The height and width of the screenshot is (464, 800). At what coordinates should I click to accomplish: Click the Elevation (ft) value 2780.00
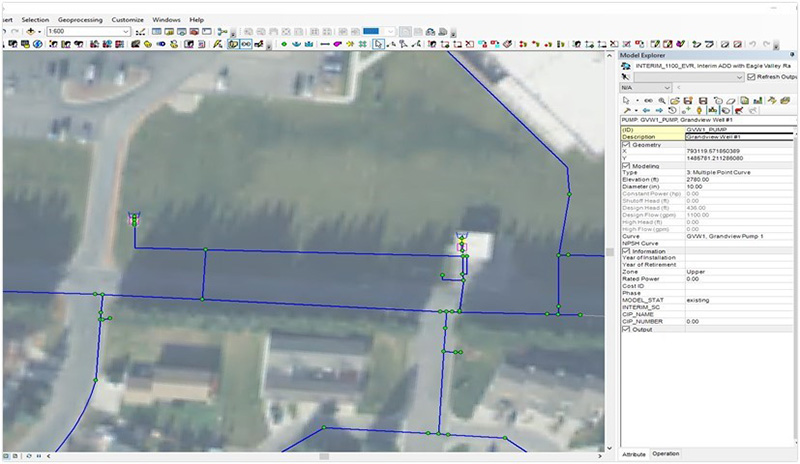(698, 180)
